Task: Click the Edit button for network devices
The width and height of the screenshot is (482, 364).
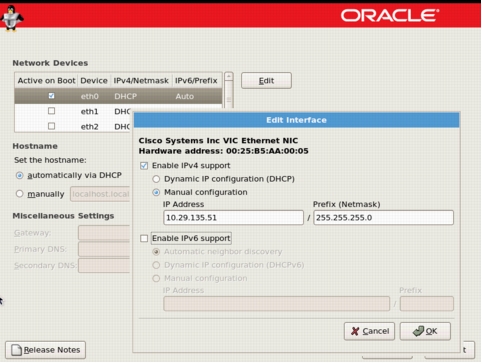Action: point(266,81)
